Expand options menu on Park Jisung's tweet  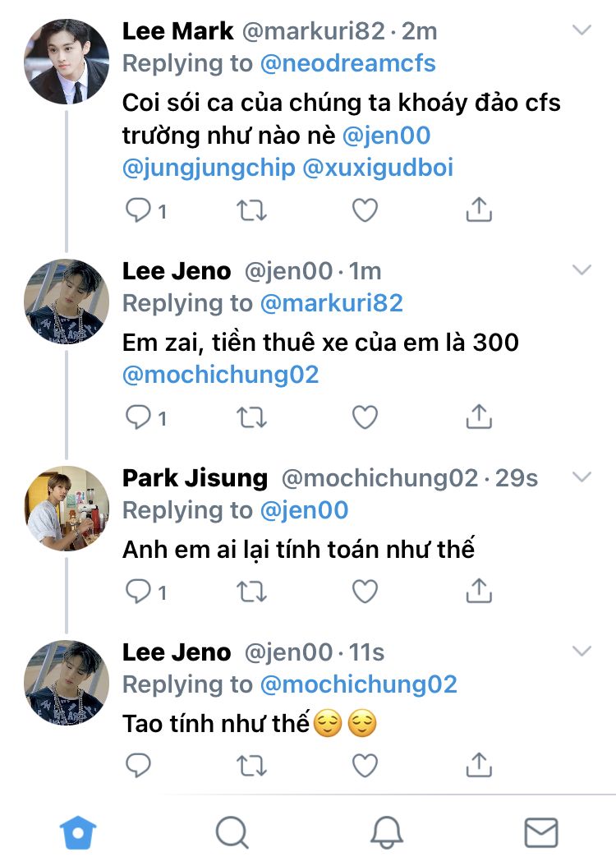582,477
